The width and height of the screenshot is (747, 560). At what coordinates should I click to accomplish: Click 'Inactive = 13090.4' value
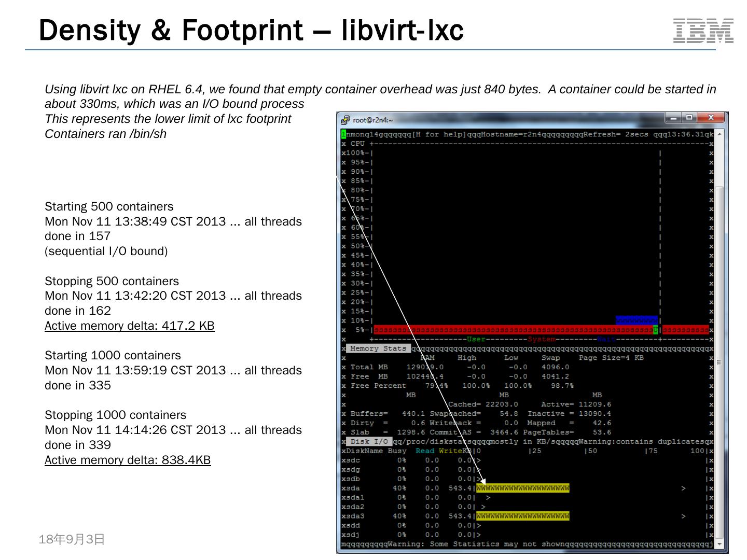[x=570, y=414]
